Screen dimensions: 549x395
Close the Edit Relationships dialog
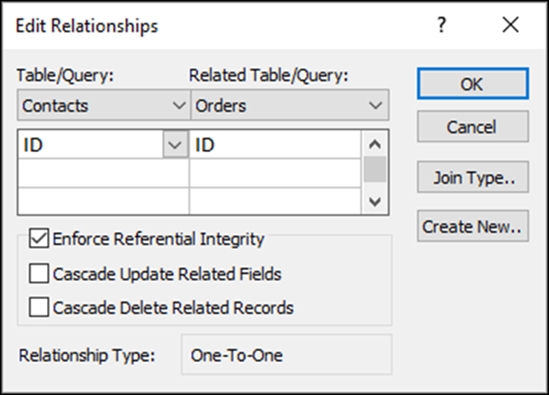point(510,25)
